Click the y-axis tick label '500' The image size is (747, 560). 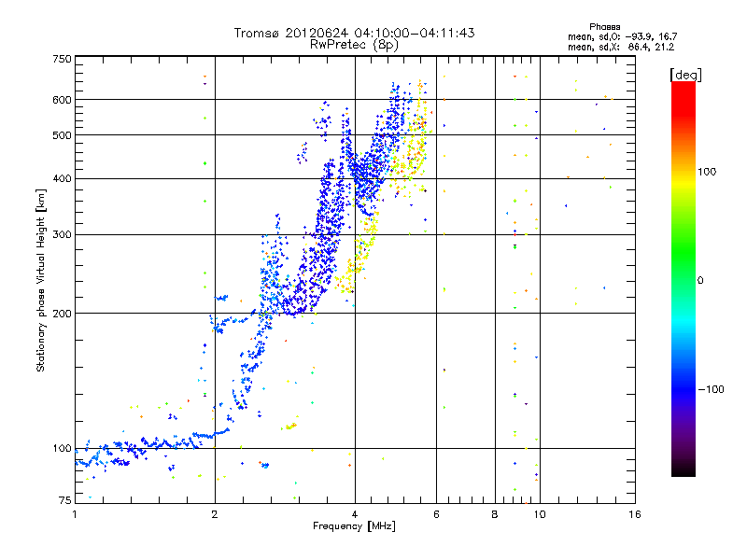(x=62, y=135)
